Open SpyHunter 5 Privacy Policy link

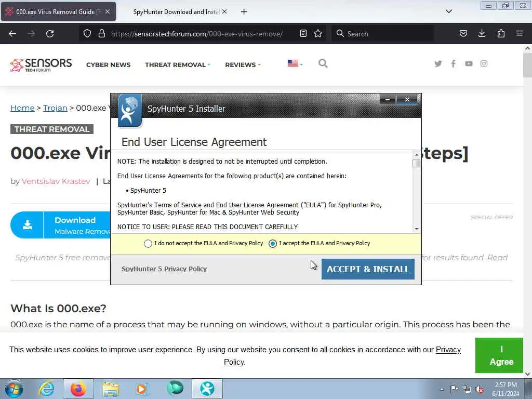point(164,269)
